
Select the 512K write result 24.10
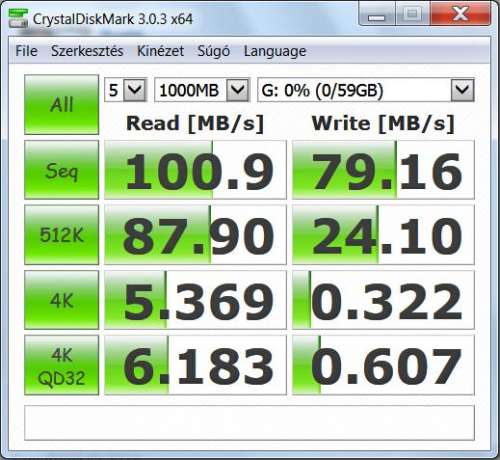[x=383, y=235]
